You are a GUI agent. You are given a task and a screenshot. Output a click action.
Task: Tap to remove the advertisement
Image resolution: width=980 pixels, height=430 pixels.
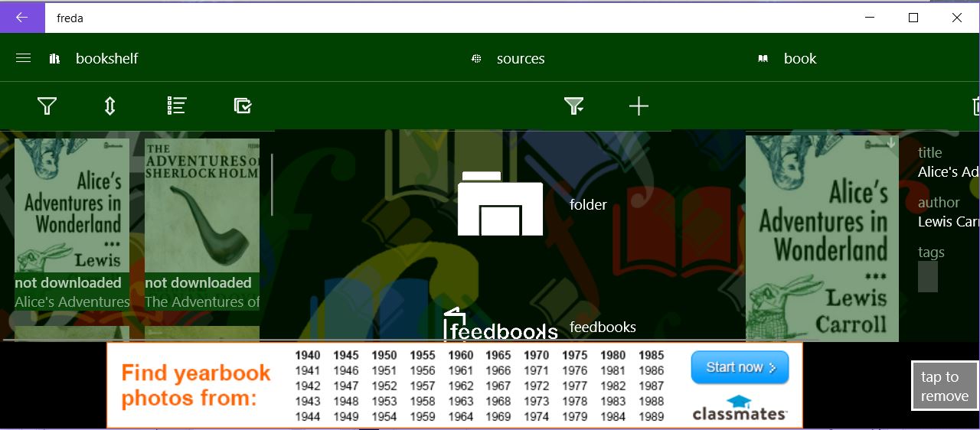[945, 386]
